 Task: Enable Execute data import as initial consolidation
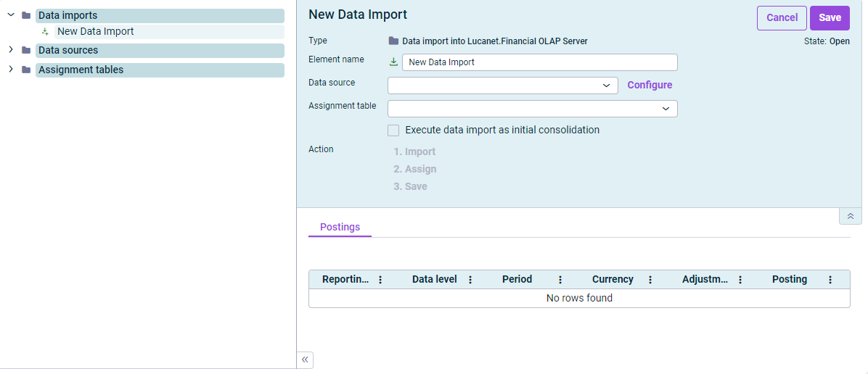tap(393, 130)
